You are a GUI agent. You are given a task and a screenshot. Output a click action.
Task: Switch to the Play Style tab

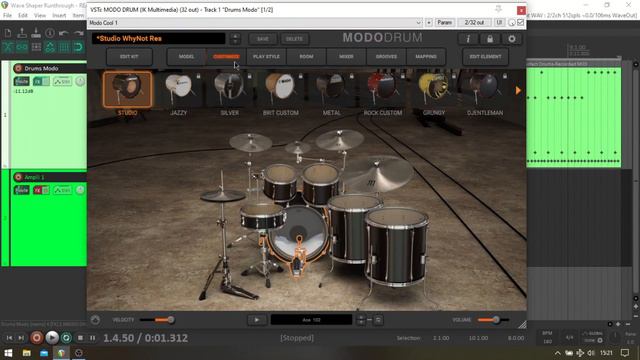(266, 57)
